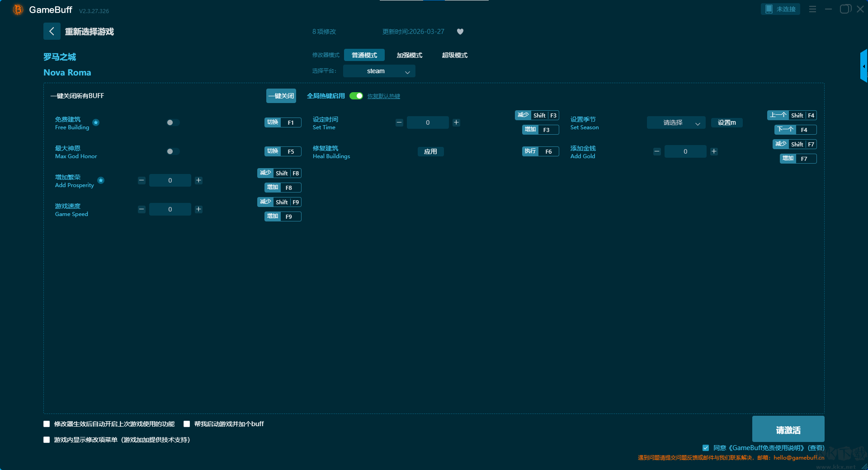868x470 pixels.
Task: Click the star badge beside Free Building
Action: [96, 122]
